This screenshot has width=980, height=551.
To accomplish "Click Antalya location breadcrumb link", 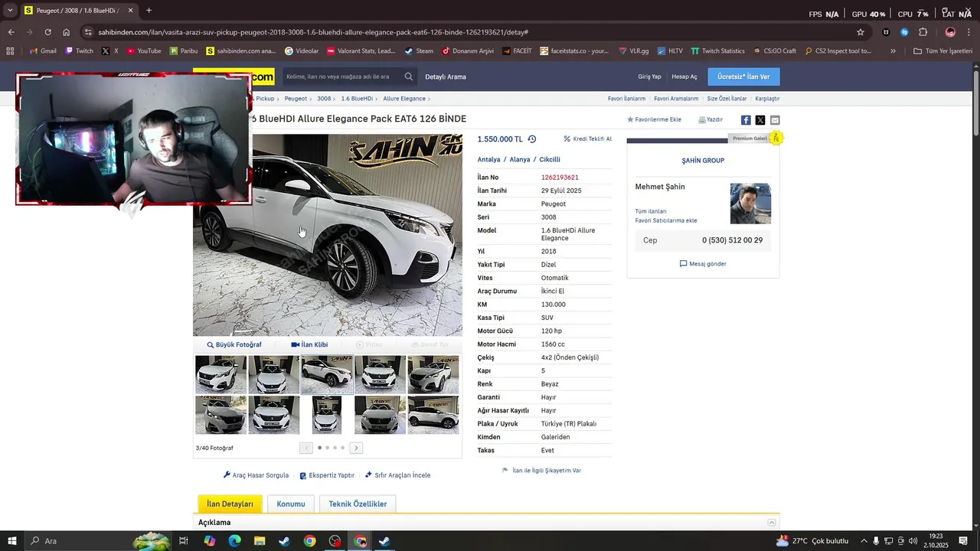I will [x=488, y=160].
